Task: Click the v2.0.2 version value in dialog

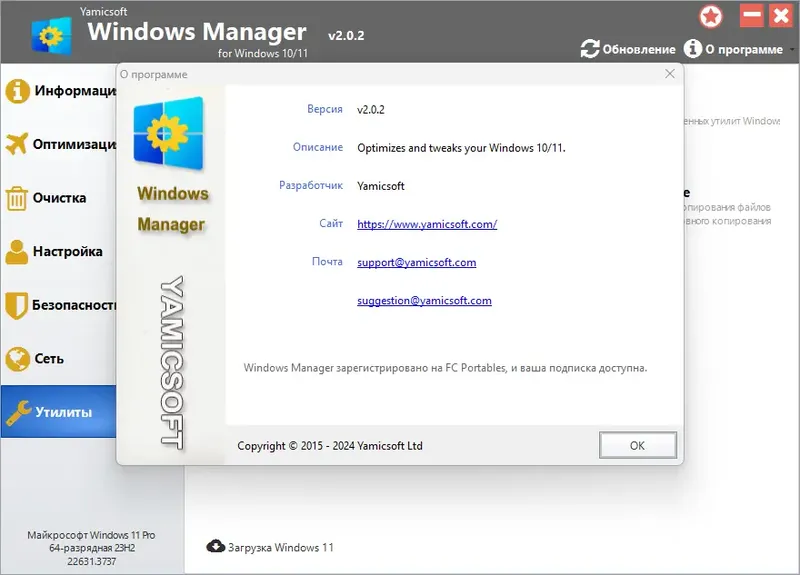Action: point(371,110)
